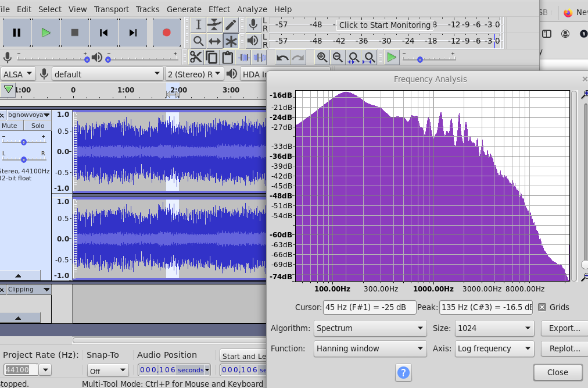
Task: Click the Zoom In toolbar icon
Action: click(x=322, y=58)
